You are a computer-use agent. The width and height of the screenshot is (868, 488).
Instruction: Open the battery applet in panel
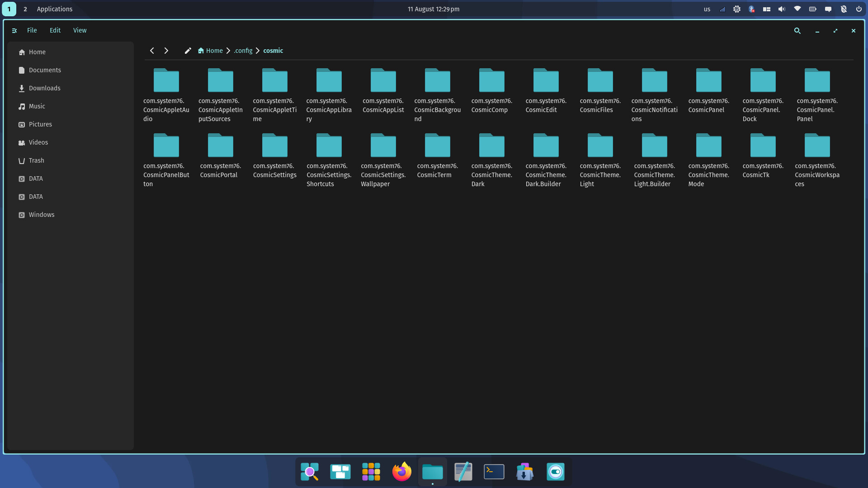[813, 9]
